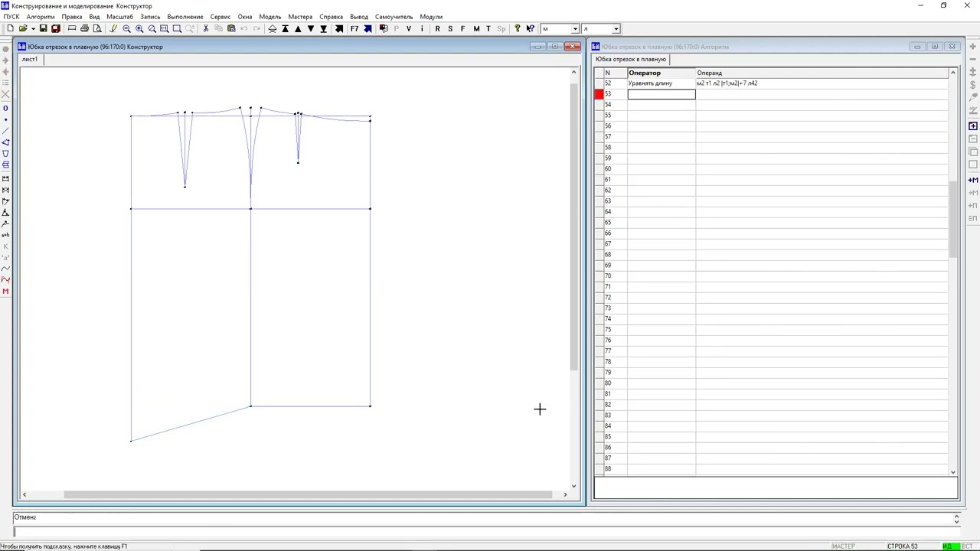The height and width of the screenshot is (551, 980).
Task: Click the Open folder toolbar icon
Action: click(23, 28)
